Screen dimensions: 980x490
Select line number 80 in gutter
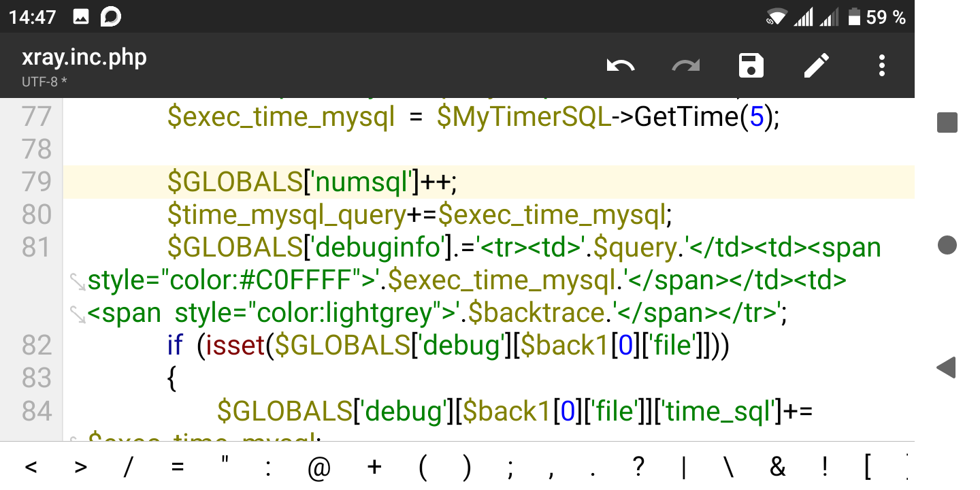pos(37,215)
